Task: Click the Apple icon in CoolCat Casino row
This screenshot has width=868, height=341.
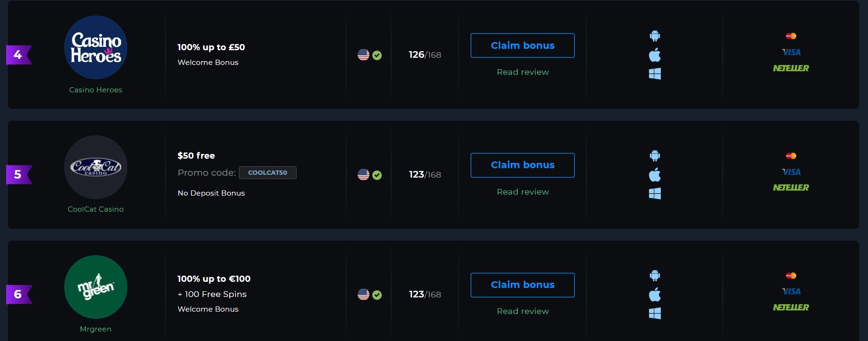Action: pos(655,175)
